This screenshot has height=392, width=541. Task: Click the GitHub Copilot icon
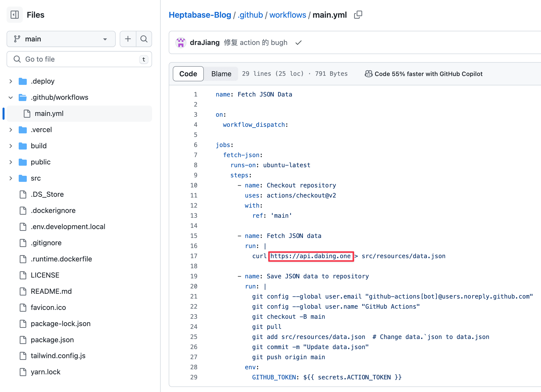click(368, 74)
